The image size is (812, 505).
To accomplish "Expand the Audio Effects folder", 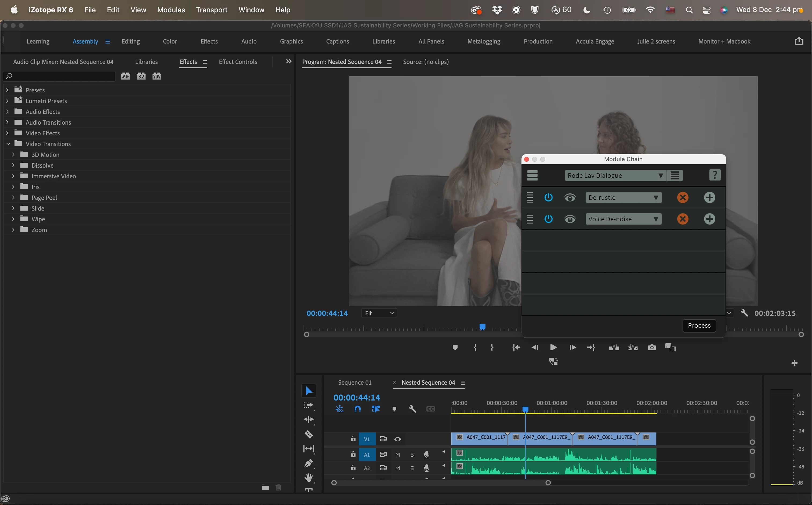I will pyautogui.click(x=7, y=111).
